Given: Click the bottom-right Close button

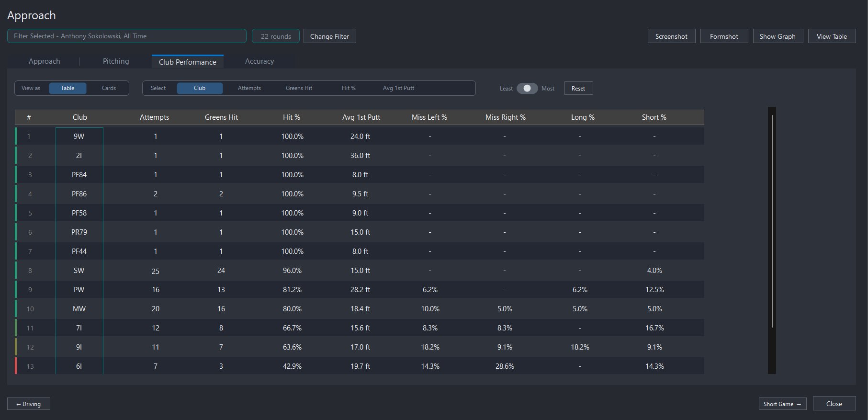Looking at the screenshot, I should click(834, 404).
